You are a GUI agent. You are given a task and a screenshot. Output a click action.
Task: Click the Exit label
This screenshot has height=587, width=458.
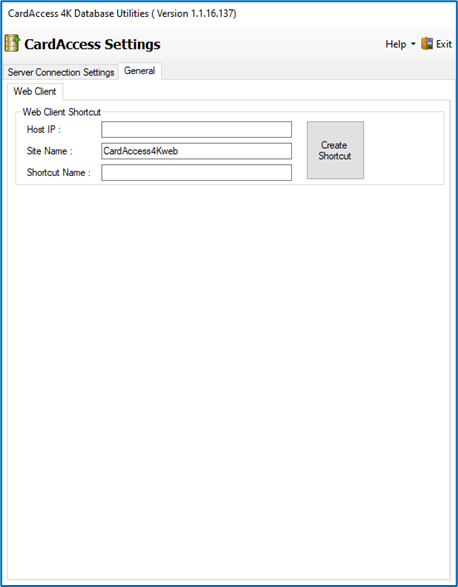(444, 44)
